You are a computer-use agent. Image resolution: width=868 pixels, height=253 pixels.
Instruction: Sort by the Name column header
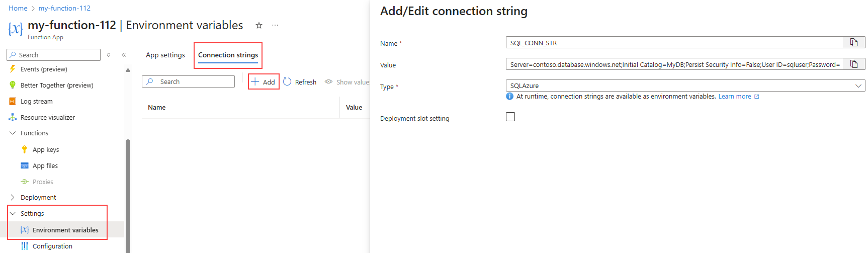[x=157, y=107]
